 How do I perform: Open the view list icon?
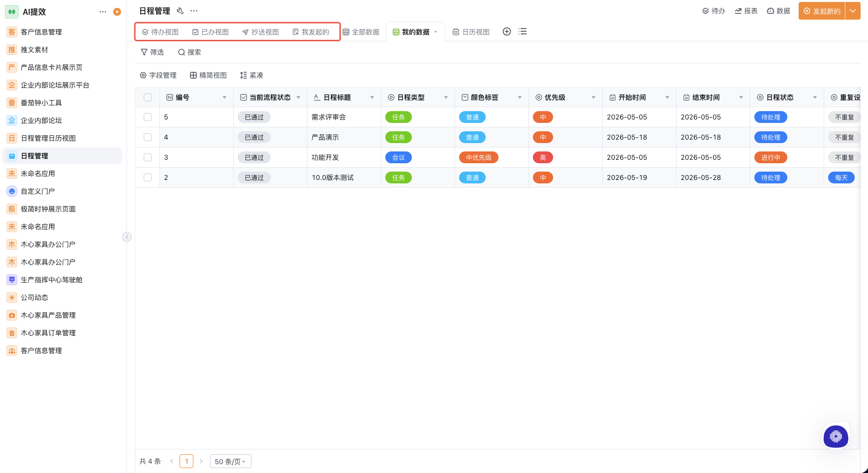(x=523, y=31)
